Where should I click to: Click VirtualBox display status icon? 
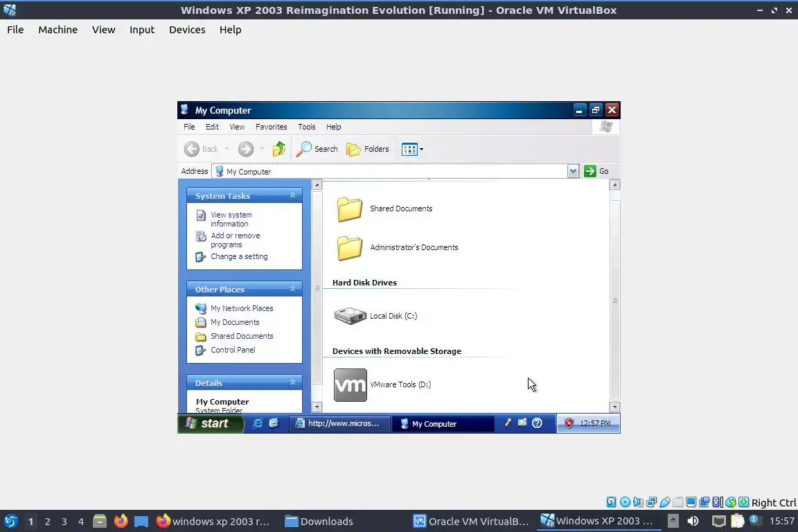pyautogui.click(x=691, y=502)
